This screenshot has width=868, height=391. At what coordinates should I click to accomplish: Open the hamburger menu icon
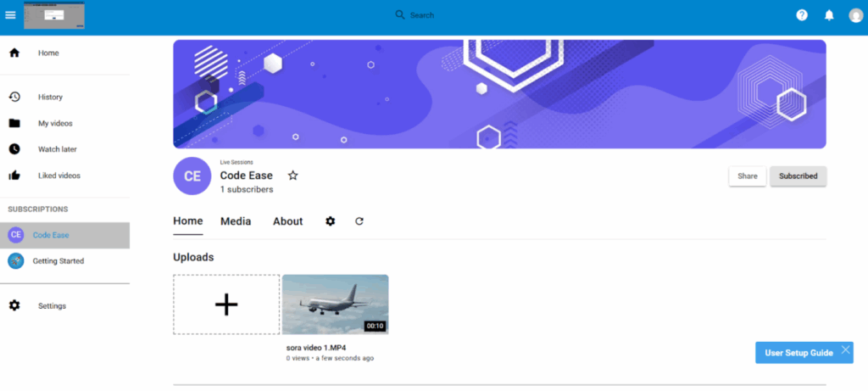pos(10,14)
